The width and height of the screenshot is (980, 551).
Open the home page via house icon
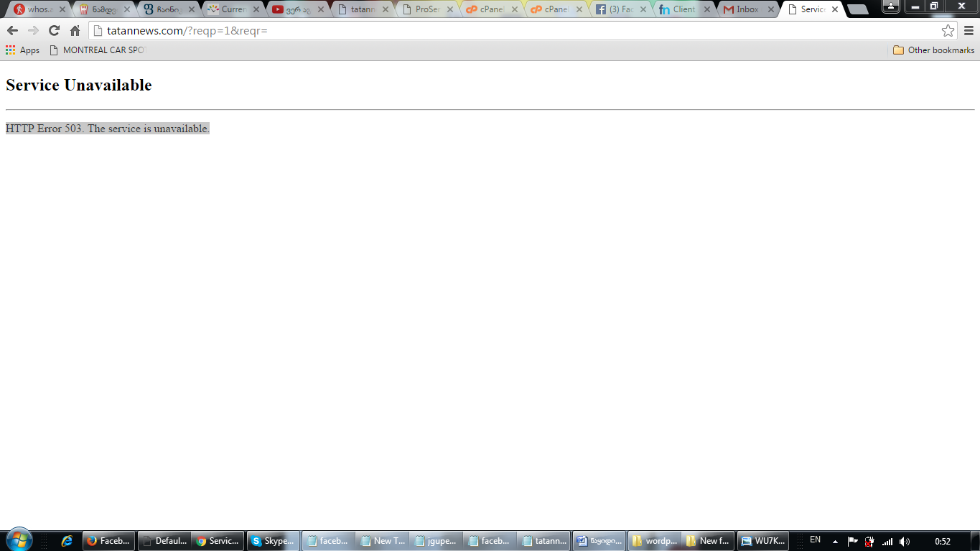pos(75,30)
